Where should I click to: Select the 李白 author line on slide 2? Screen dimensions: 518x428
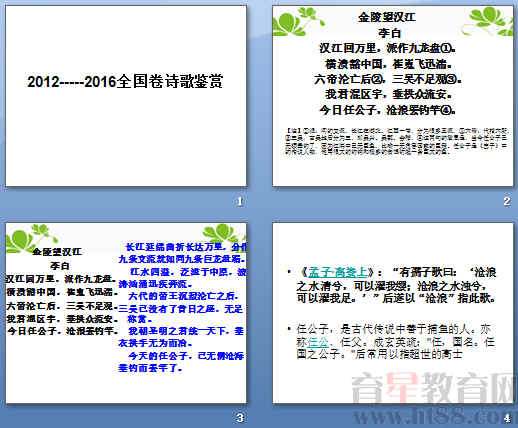[389, 33]
